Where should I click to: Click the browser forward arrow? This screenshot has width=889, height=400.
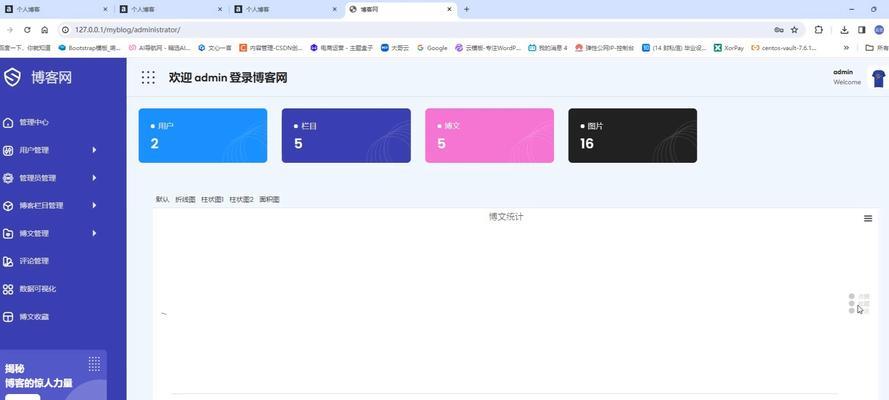10,29
